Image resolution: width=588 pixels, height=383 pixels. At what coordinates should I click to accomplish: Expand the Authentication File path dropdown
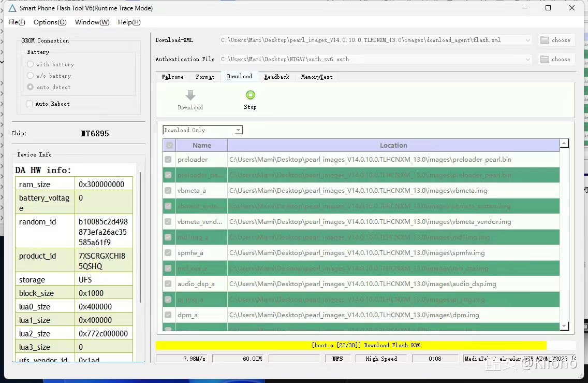click(527, 60)
